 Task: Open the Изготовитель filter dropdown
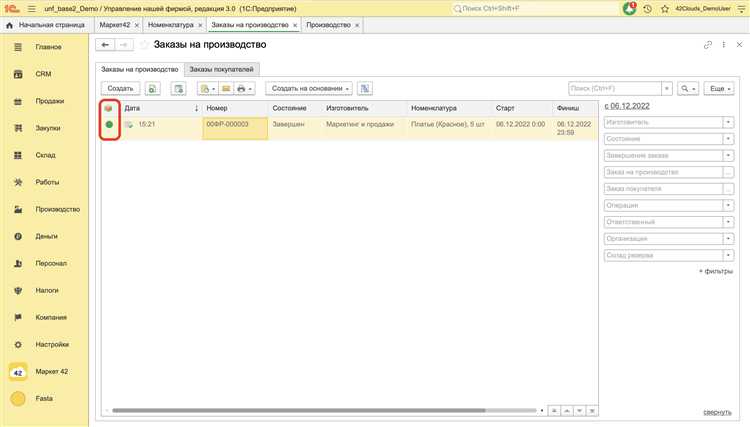[729, 123]
